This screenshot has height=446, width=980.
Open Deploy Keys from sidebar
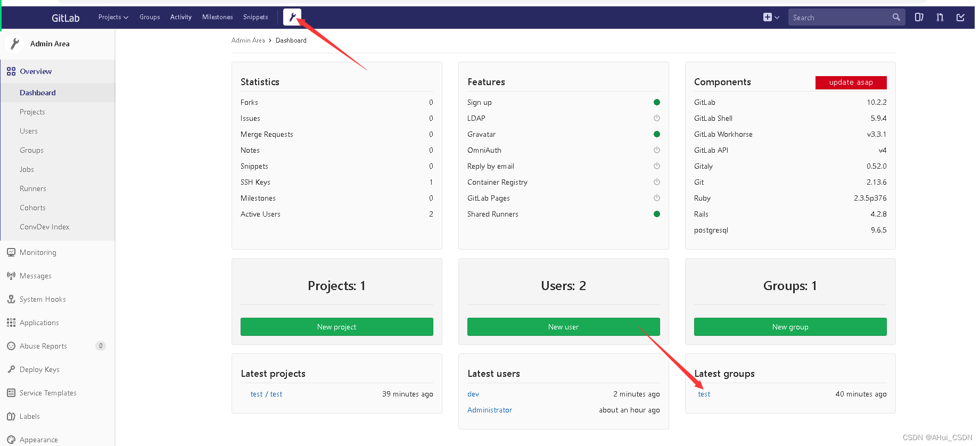pos(39,369)
